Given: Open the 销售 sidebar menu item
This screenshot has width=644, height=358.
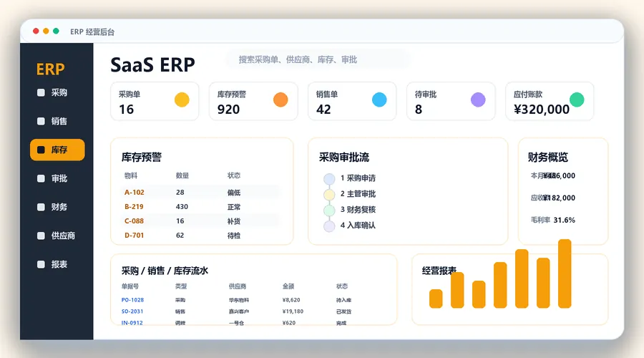Looking at the screenshot, I should [57, 121].
